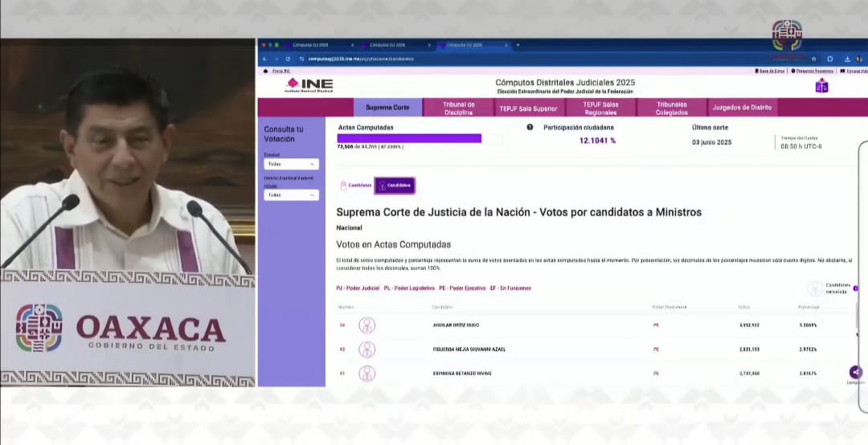Screen dimensions: 868x445
Task: Click the avatar of Espinosa Betanzo
Action: tap(366, 373)
